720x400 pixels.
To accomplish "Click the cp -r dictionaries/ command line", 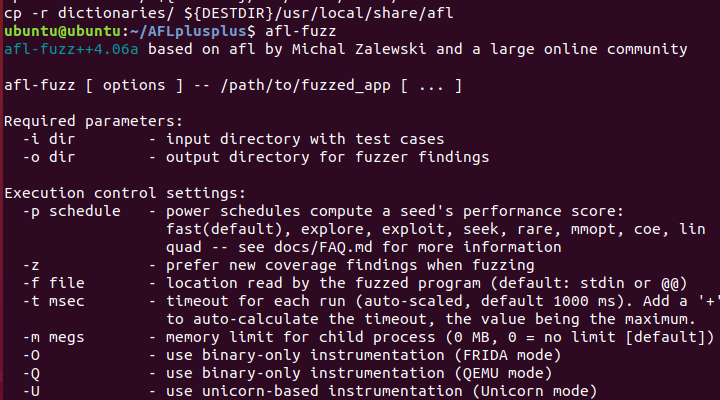I will pyautogui.click(x=229, y=13).
